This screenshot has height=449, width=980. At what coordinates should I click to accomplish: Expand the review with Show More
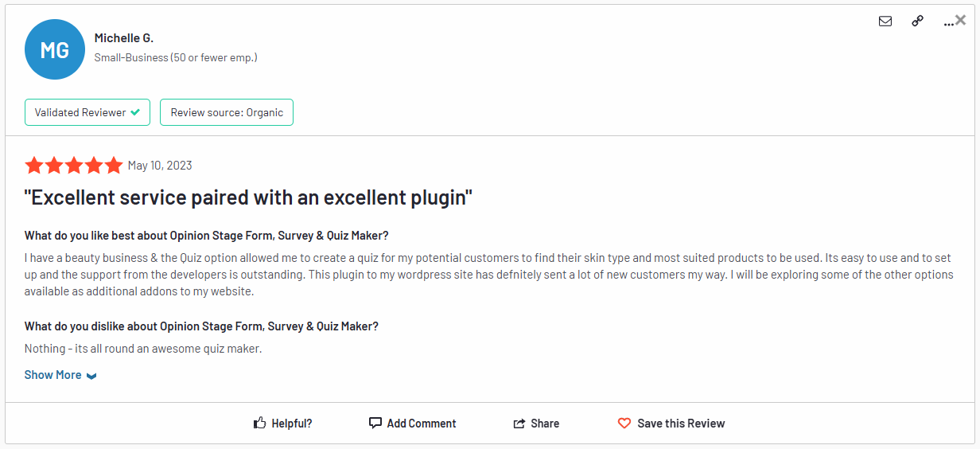point(52,375)
